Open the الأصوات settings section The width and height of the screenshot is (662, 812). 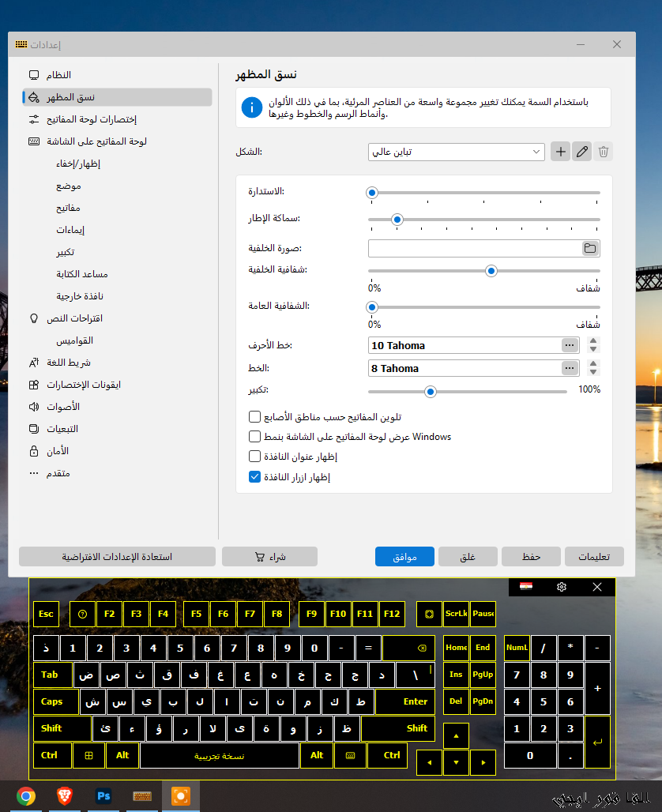coord(63,407)
